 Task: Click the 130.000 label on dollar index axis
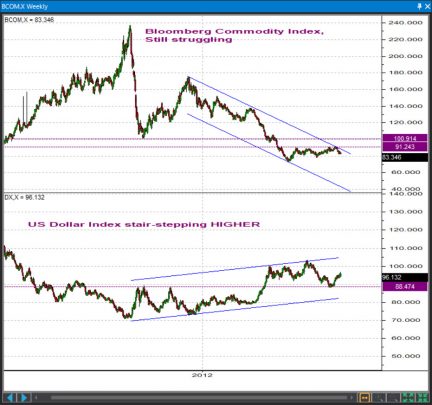pyautogui.click(x=405, y=212)
